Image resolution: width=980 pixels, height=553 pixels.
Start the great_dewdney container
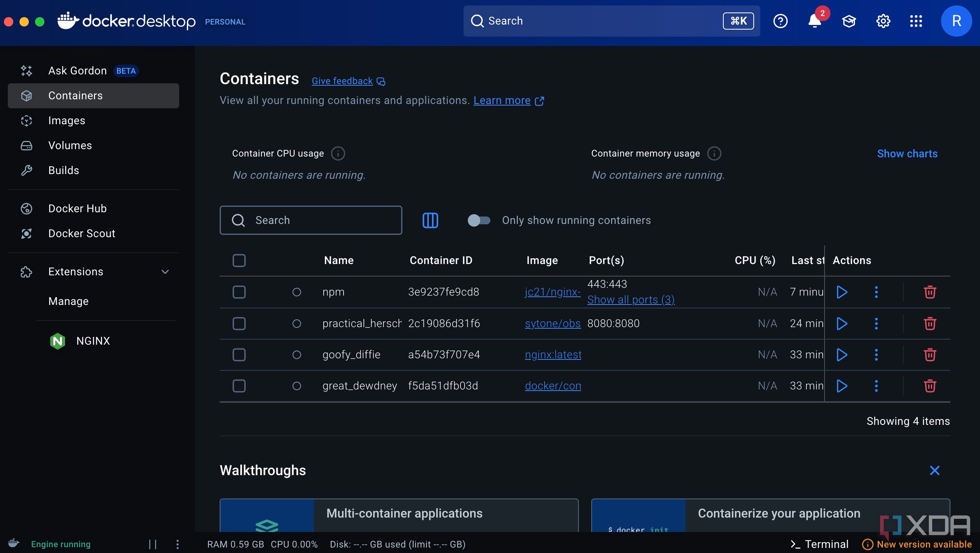tap(842, 386)
